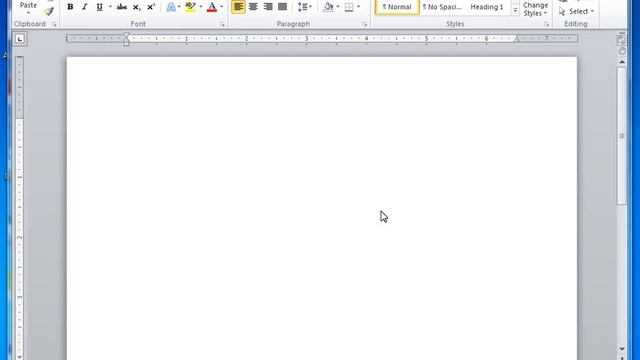The height and width of the screenshot is (360, 640).
Task: Open Paragraph dialog launcher
Action: (x=364, y=24)
